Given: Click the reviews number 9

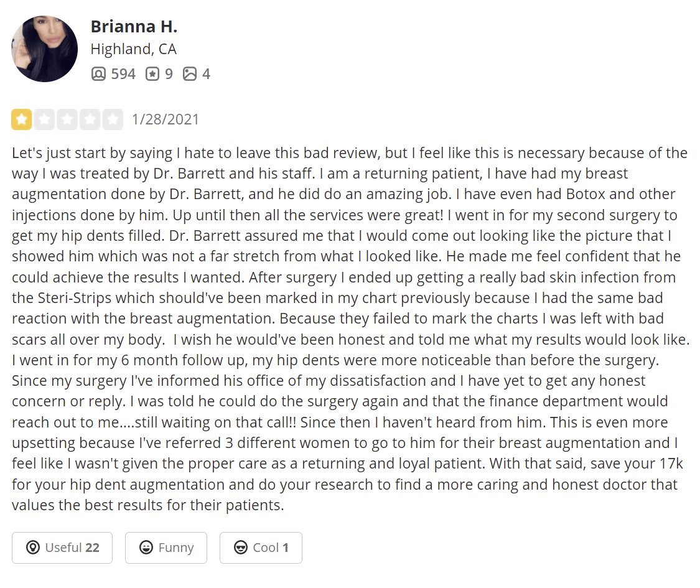Looking at the screenshot, I should (x=169, y=73).
